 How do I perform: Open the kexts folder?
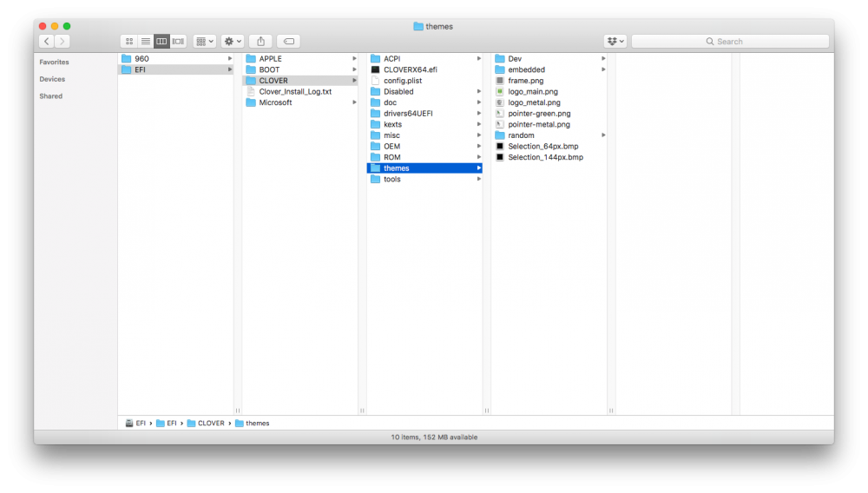(424, 124)
